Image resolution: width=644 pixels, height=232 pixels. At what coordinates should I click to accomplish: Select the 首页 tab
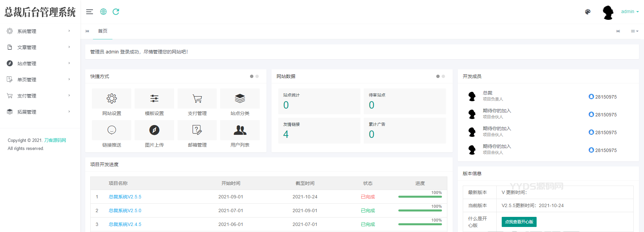[103, 31]
